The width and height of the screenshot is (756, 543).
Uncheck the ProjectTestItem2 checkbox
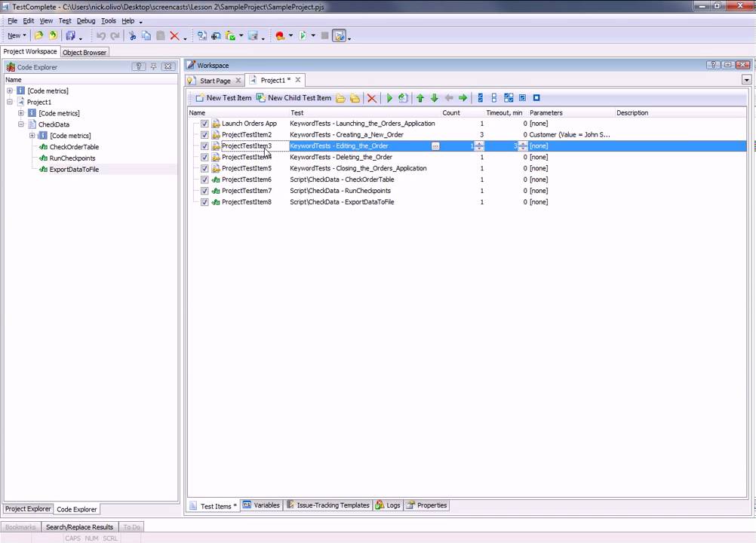point(204,135)
